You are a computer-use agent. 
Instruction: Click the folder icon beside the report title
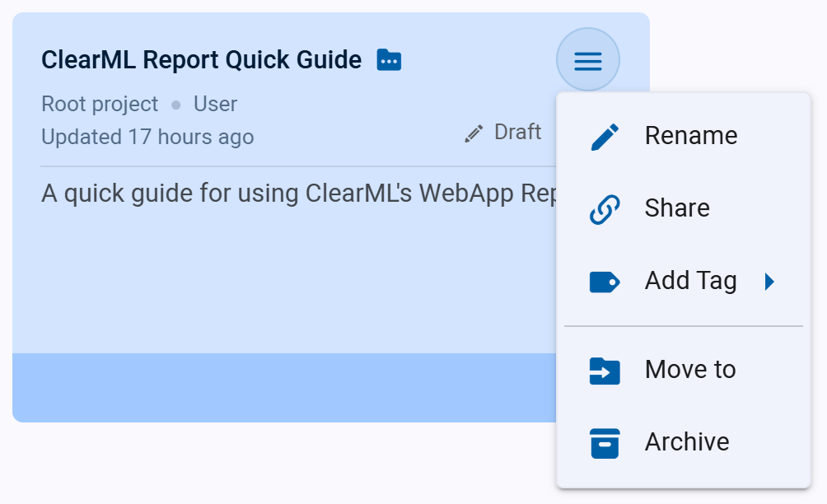pyautogui.click(x=388, y=59)
